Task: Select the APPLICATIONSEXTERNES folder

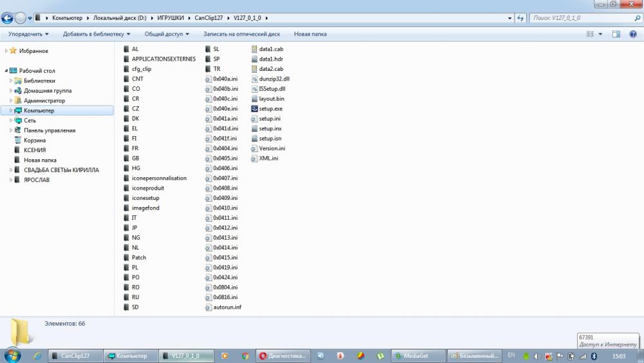Action: (160, 59)
